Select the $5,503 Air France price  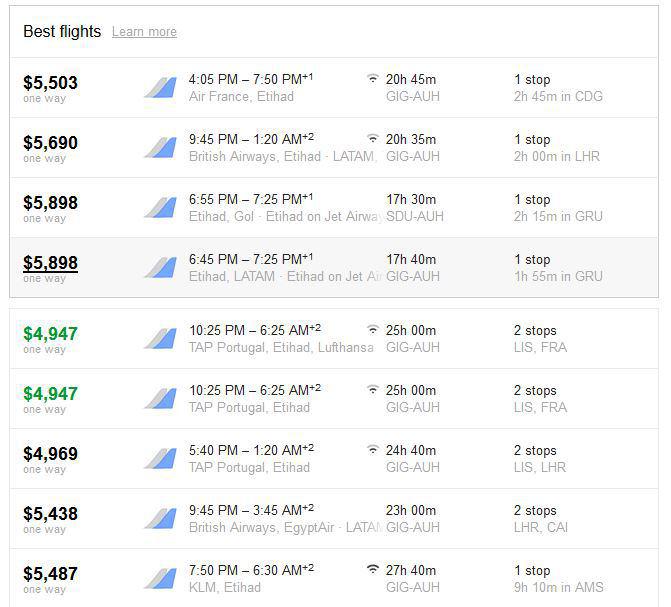pyautogui.click(x=50, y=83)
